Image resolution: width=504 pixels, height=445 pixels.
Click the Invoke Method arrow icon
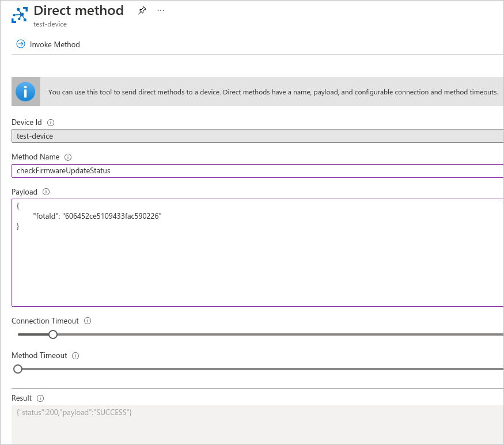point(21,44)
